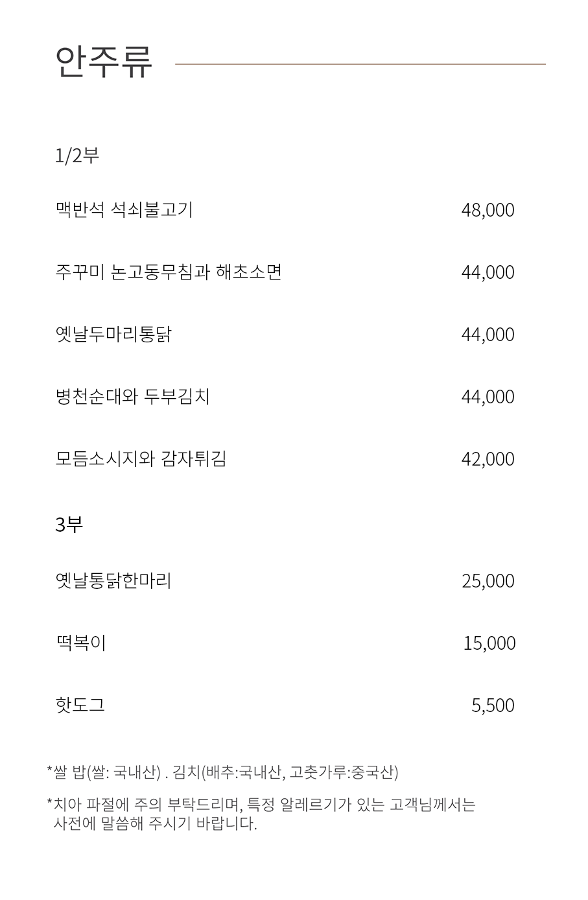Click 모듬소시지와 감자튀김 item
This screenshot has height=900, width=588.
pos(141,458)
